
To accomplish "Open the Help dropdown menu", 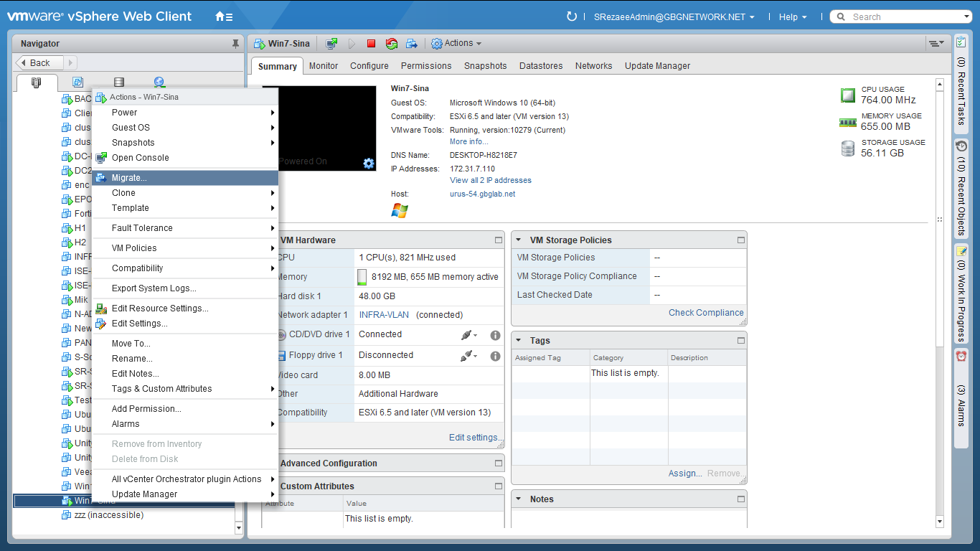I will pyautogui.click(x=793, y=17).
